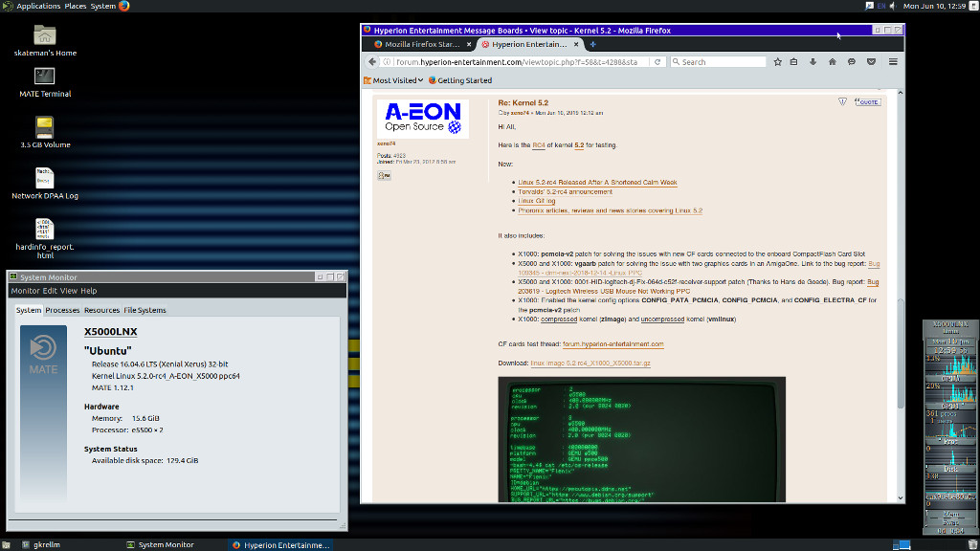The width and height of the screenshot is (980, 551).
Task: Open a new Firefox tab with plus button
Action: (592, 44)
